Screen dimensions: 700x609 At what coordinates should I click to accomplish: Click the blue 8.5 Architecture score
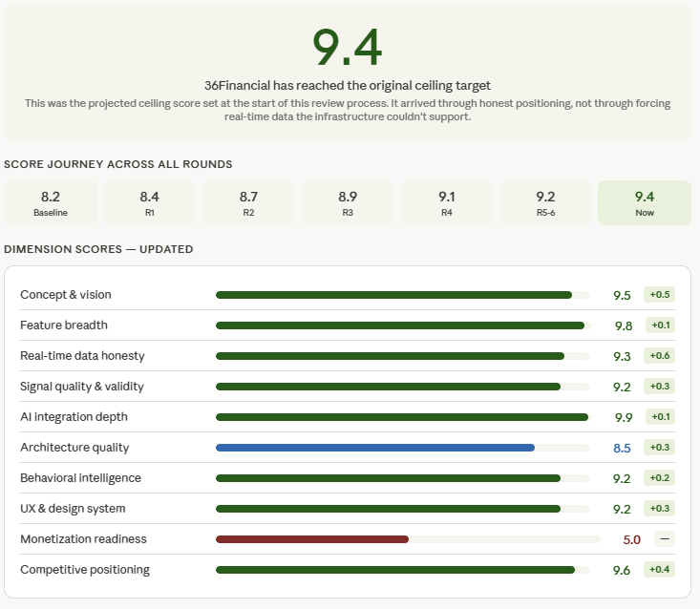tap(622, 448)
